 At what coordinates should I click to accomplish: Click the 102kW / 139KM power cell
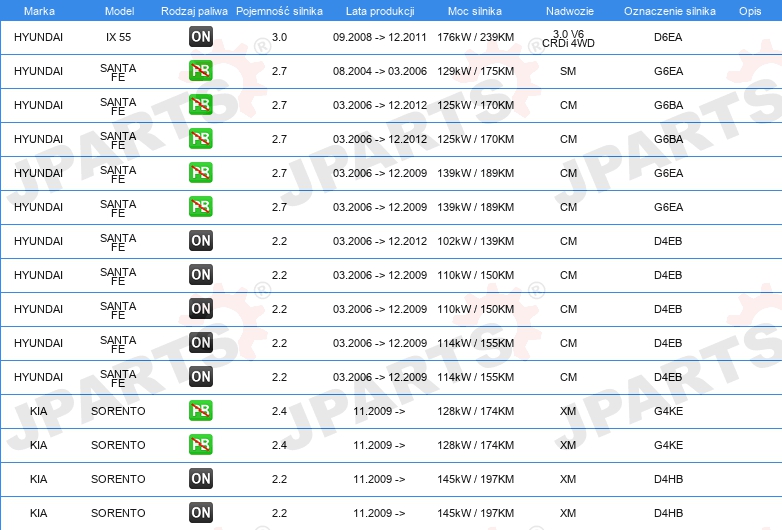(x=475, y=241)
